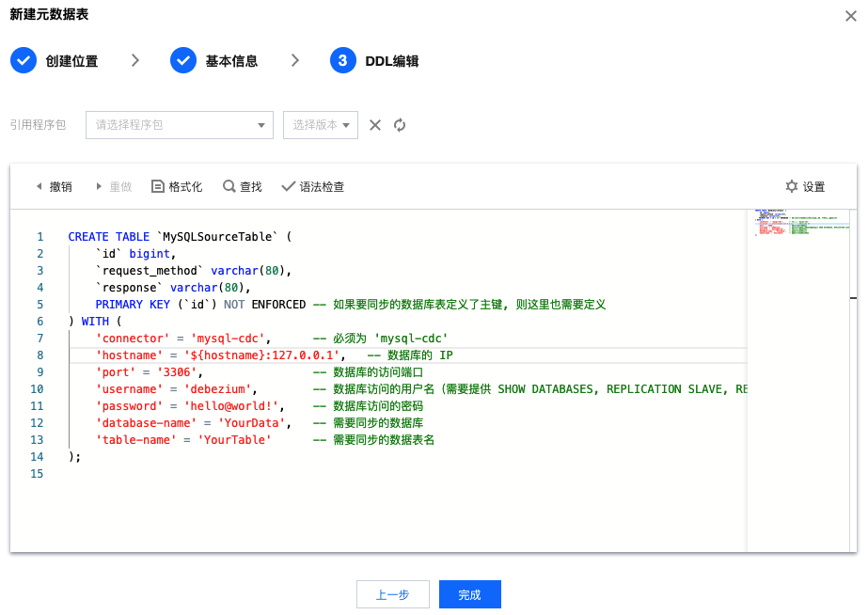The height and width of the screenshot is (615, 868).
Task: Click the 'hello@world!' password value
Action: click(x=230, y=406)
